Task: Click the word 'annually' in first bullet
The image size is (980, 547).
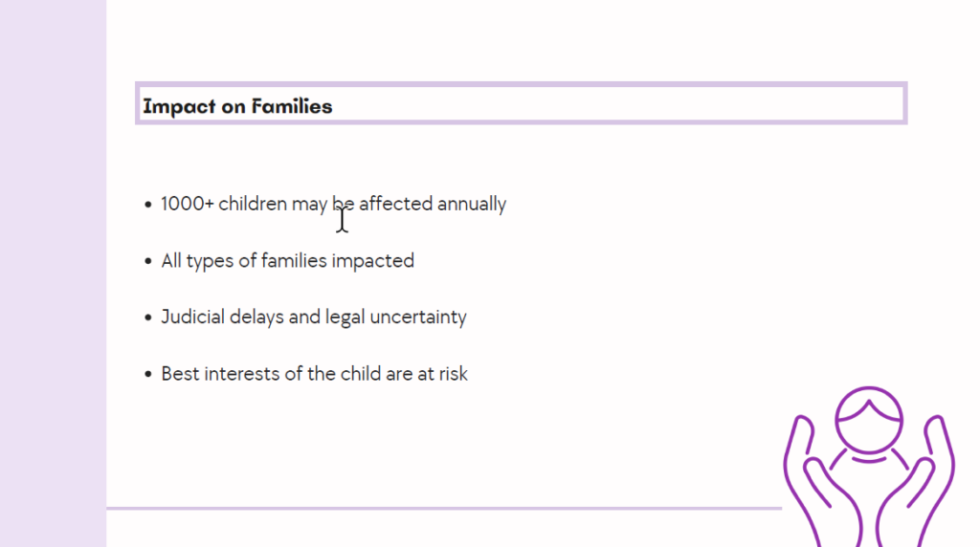Action: tap(472, 205)
